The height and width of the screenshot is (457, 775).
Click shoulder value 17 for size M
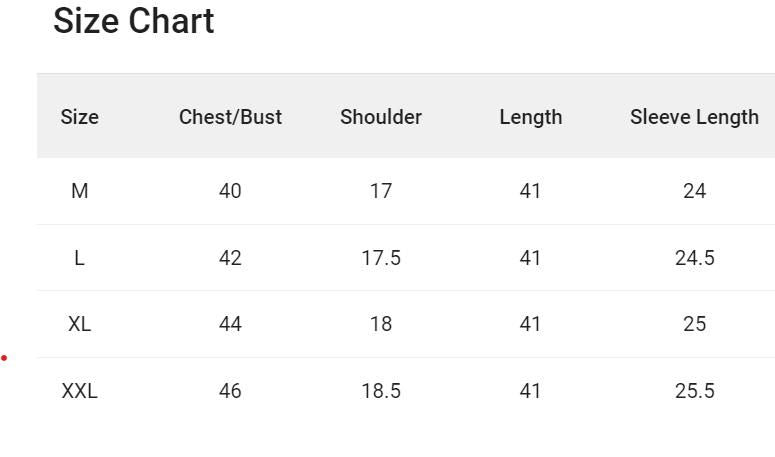click(x=381, y=191)
